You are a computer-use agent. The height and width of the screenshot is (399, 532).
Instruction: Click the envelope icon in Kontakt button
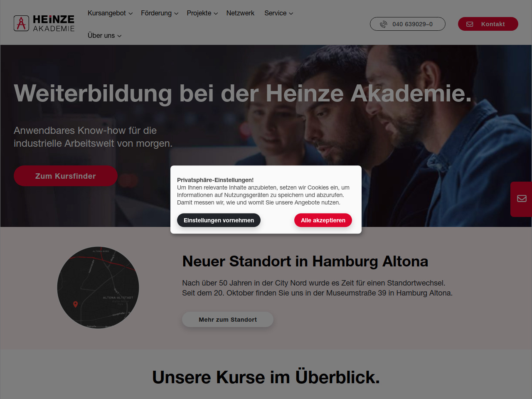click(470, 24)
